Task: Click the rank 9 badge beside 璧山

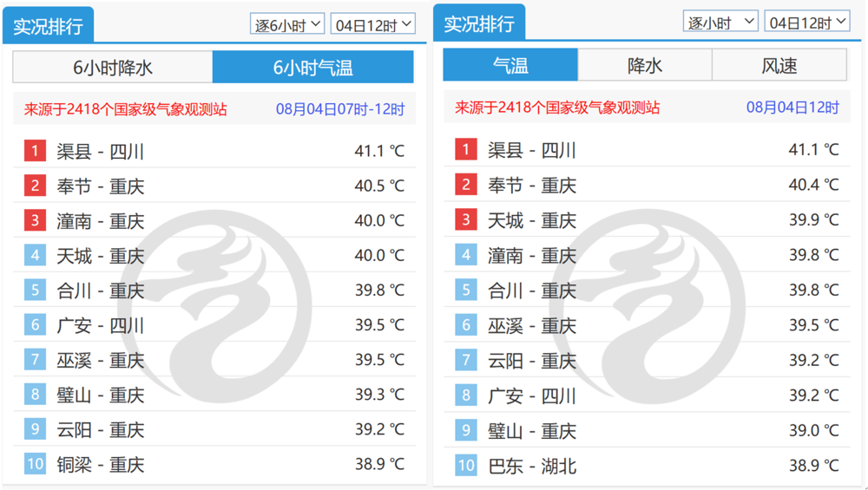Action: tap(465, 431)
